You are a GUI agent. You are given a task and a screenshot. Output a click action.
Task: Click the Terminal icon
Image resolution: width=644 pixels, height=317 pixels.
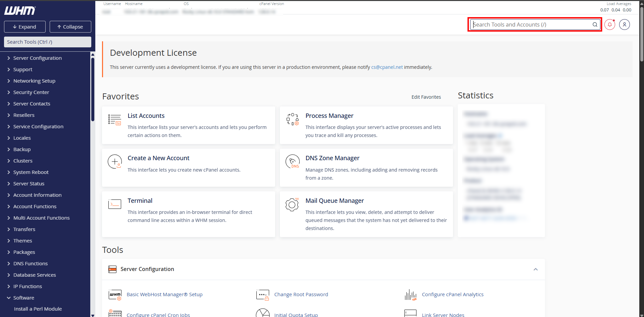coord(115,204)
